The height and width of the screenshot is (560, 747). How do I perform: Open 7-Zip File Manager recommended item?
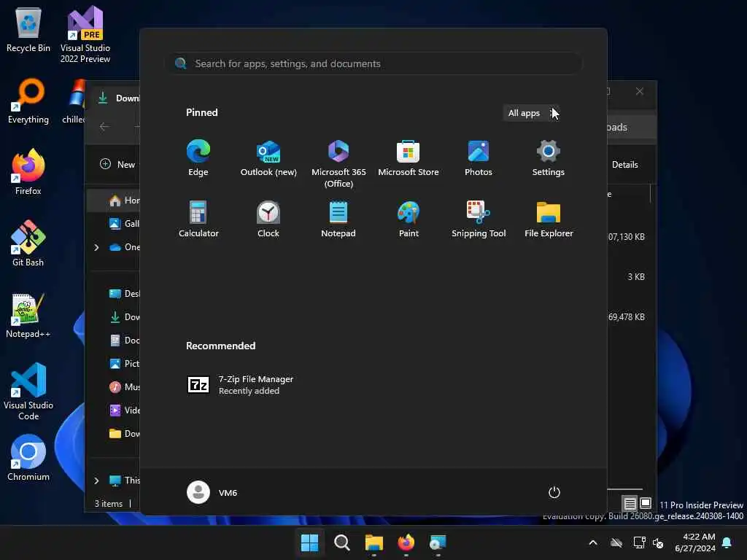click(x=241, y=385)
